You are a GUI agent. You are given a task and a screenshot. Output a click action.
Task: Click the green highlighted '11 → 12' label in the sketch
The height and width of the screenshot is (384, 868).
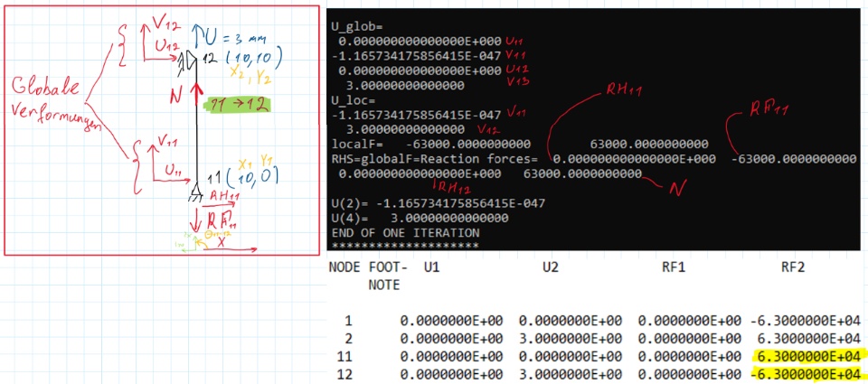[239, 104]
